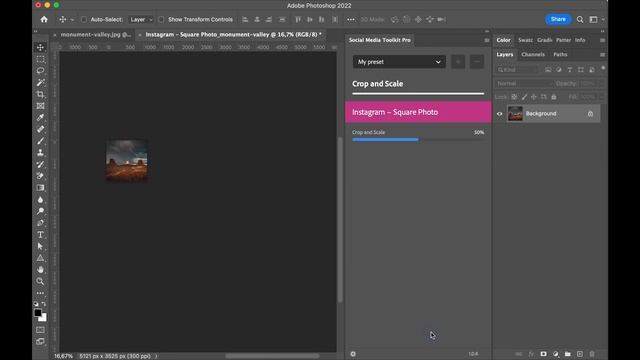The image size is (640, 360).
Task: Toggle the Background layer lock
Action: click(x=591, y=114)
